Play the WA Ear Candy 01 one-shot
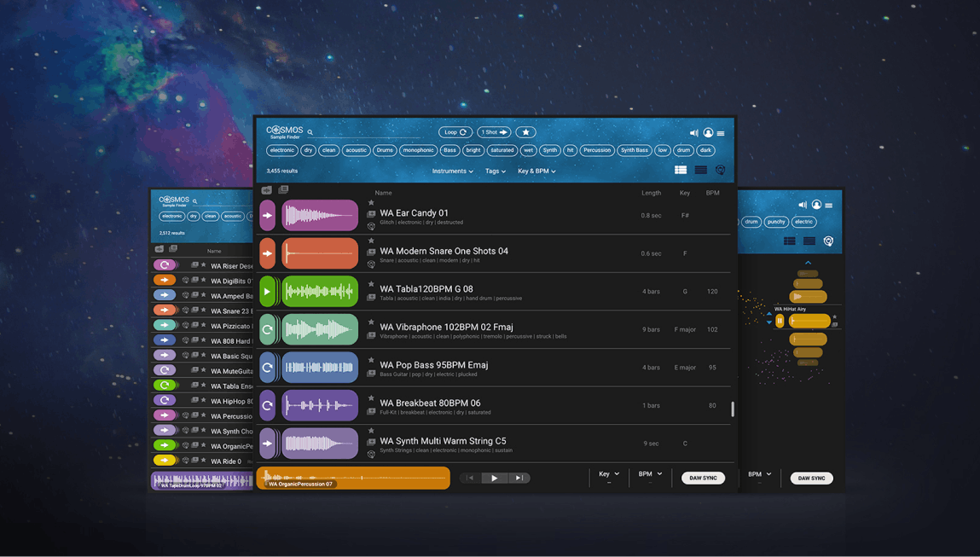The height and width of the screenshot is (557, 980). pos(268,216)
